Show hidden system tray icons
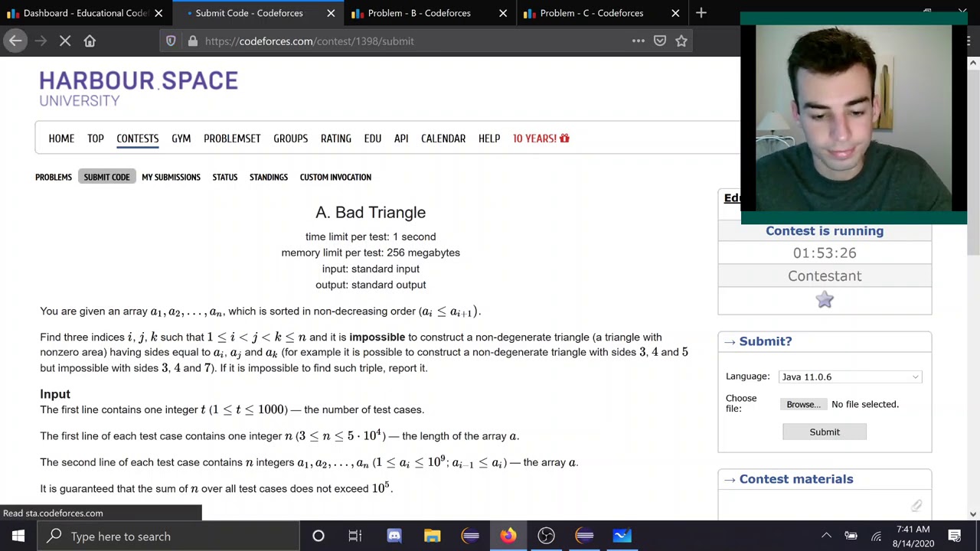 click(826, 536)
